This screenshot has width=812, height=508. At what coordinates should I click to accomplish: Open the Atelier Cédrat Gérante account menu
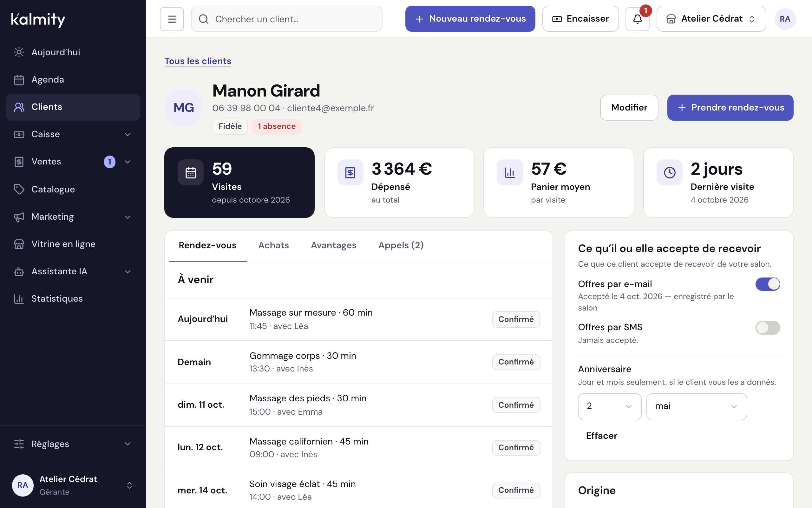(73, 485)
